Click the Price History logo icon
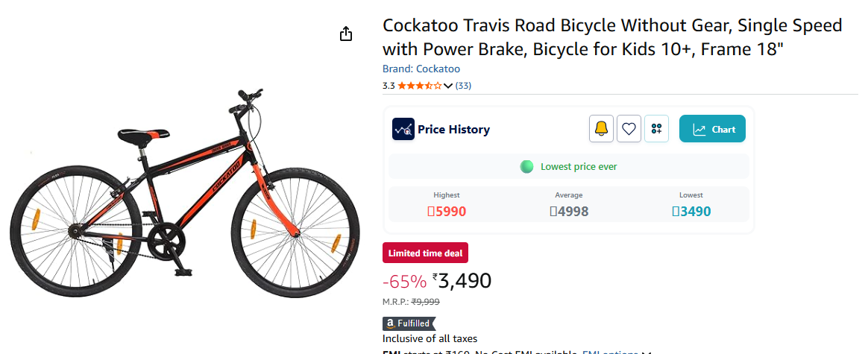The width and height of the screenshot is (868, 354). (403, 129)
